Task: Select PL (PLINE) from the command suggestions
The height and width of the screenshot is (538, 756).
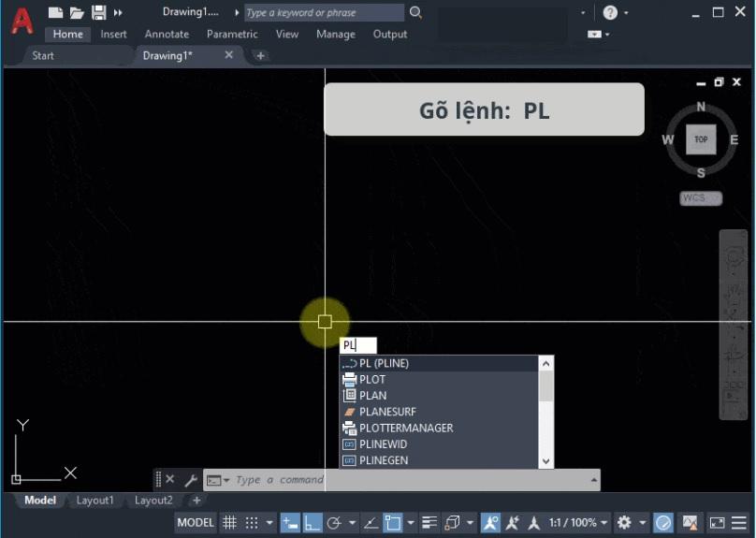Action: (384, 363)
